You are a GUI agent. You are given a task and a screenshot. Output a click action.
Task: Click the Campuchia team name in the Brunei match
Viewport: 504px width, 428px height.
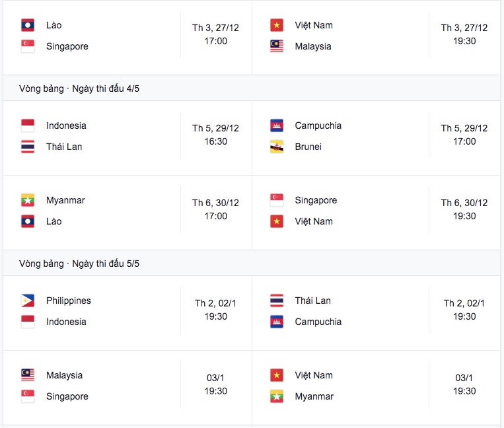(318, 125)
